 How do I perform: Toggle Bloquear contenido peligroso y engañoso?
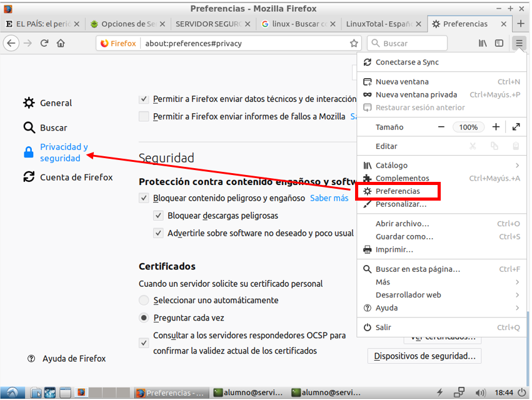tap(144, 198)
